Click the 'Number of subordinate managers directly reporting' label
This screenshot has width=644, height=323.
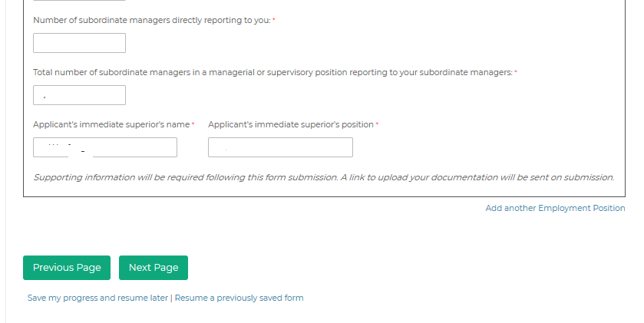coord(152,20)
